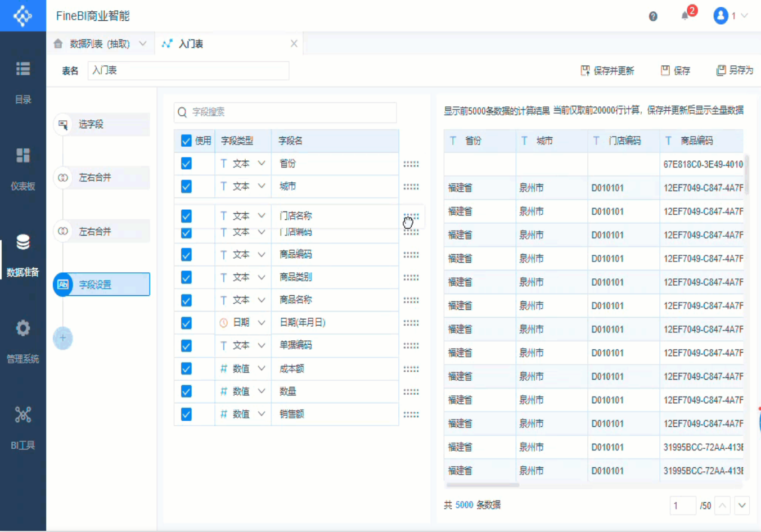Click the 保存并更新 button

(607, 70)
